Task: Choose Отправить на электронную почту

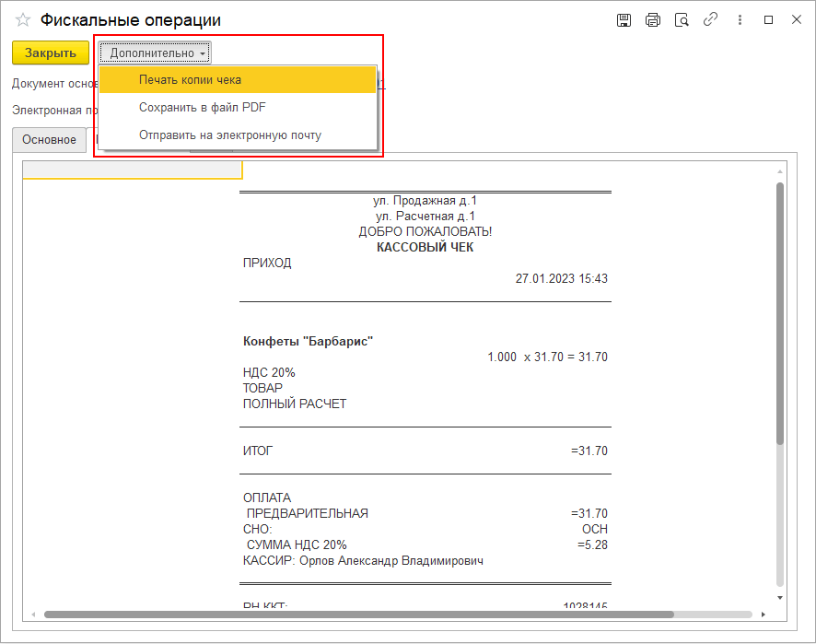Action: 238,135
